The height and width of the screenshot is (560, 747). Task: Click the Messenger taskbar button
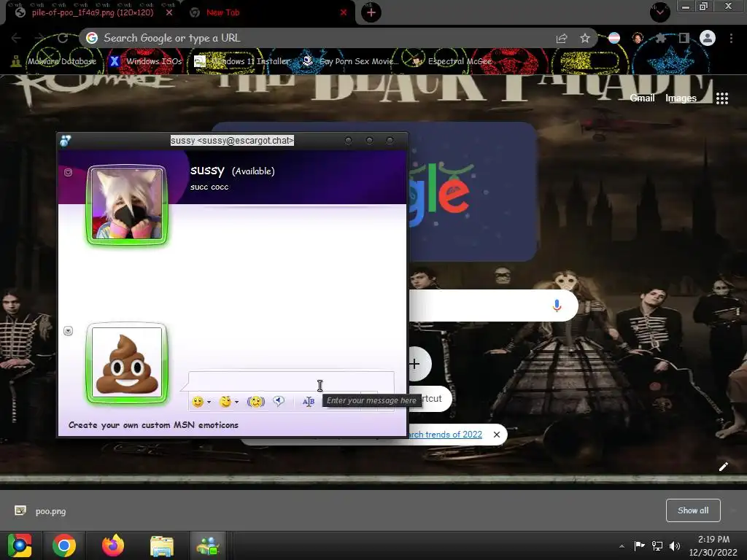(x=208, y=545)
